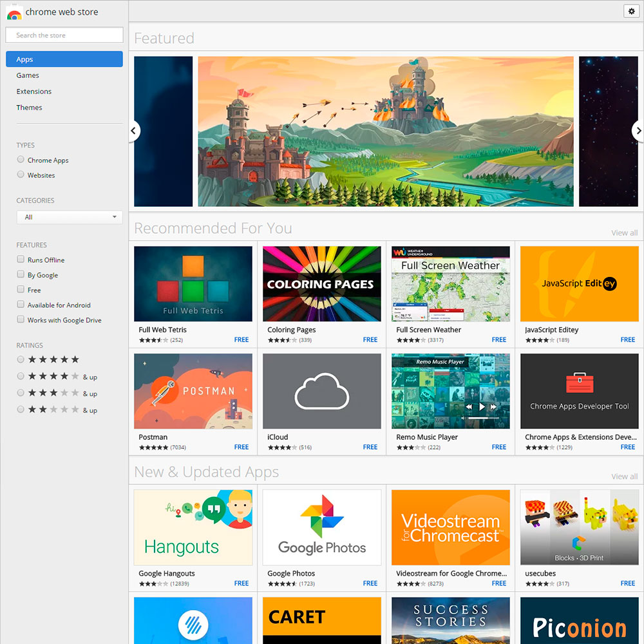This screenshot has height=644, width=644.
Task: Open the Remo Music Player tile
Action: tap(451, 391)
